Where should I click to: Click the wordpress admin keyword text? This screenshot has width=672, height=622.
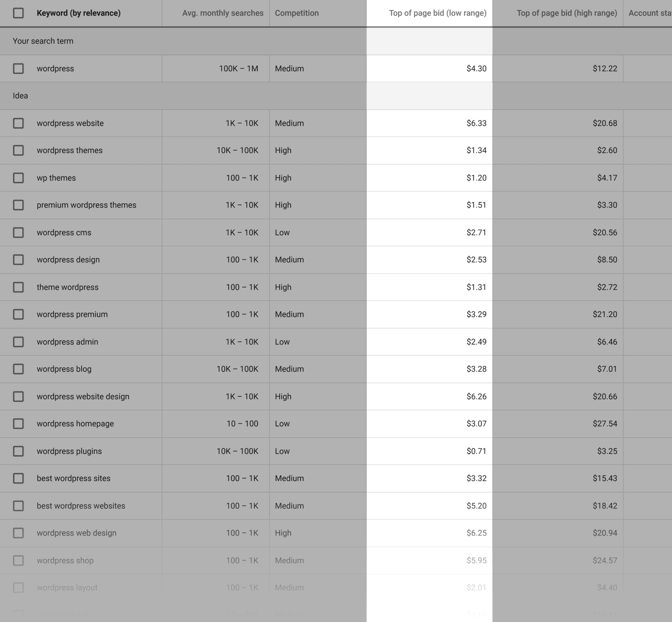click(67, 342)
